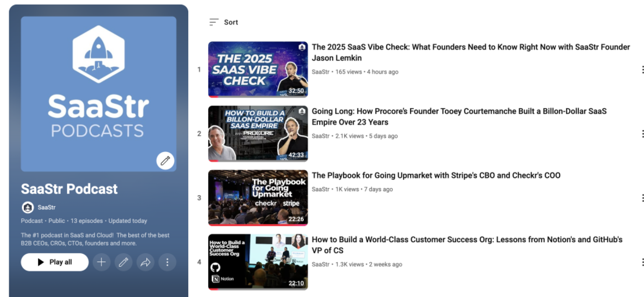Click '1.3K views • 2 weeks ago' text
The image size is (644, 297).
coord(369,264)
